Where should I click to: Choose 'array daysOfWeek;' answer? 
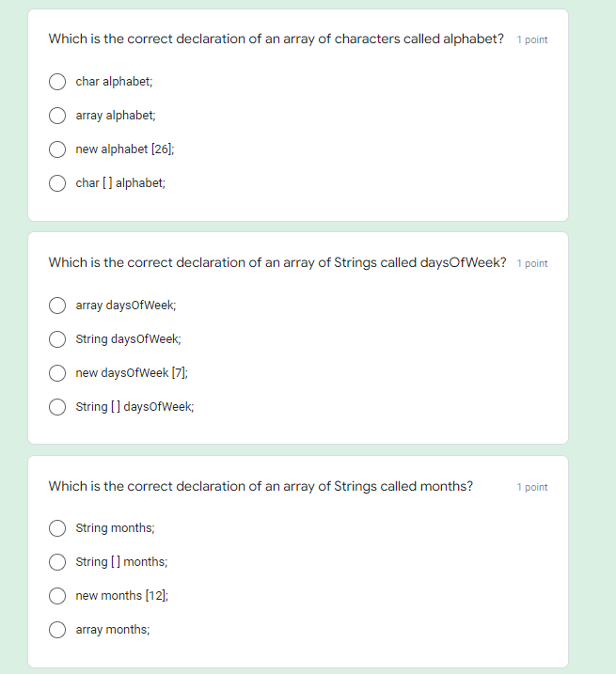(x=57, y=306)
